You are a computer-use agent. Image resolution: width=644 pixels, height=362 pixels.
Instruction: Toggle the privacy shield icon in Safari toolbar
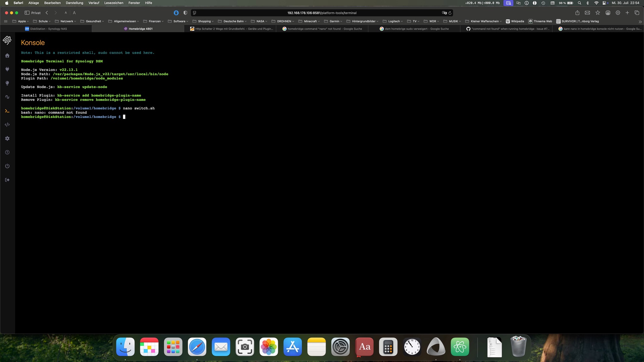(185, 13)
